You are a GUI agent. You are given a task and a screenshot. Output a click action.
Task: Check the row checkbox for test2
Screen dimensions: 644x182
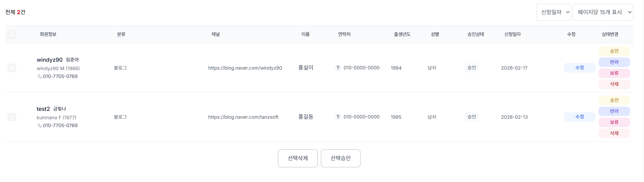point(12,117)
